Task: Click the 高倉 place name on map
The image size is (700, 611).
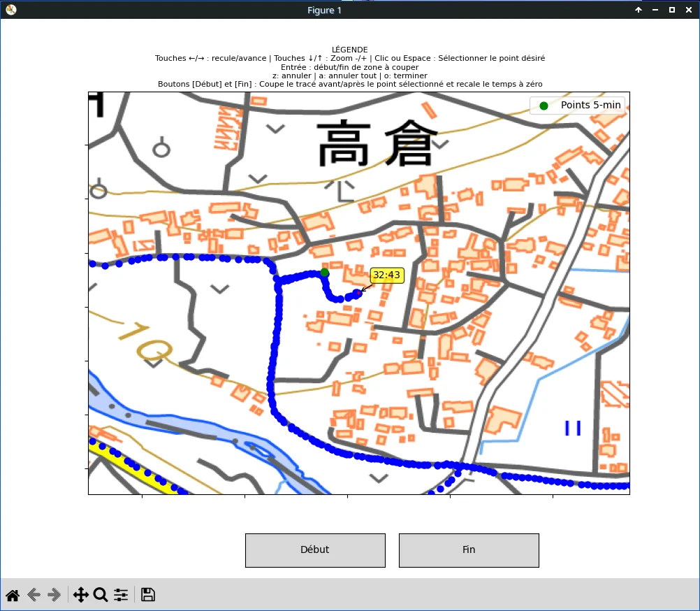Action: 377,143
